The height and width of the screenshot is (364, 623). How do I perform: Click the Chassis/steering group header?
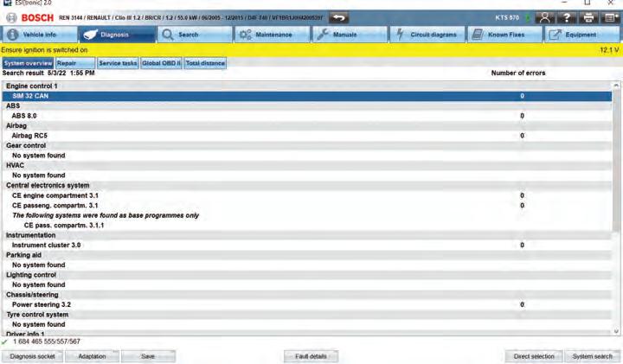click(x=306, y=295)
